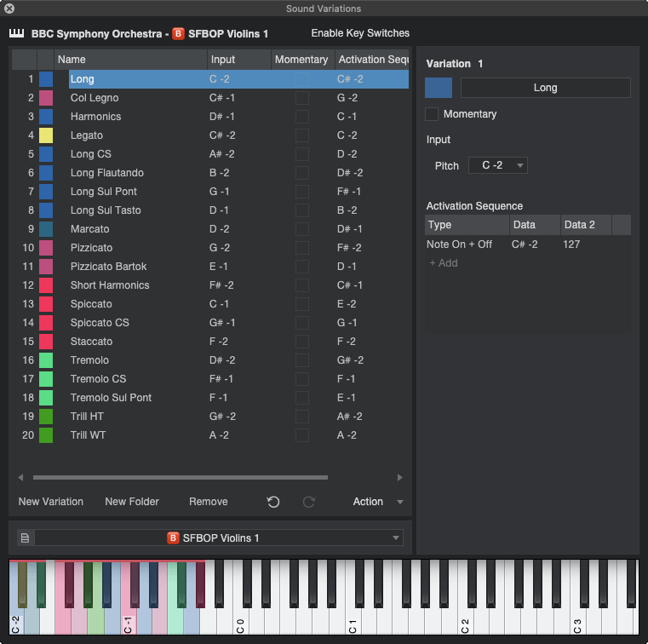Click the 127 Data 2 value
The image size is (648, 644).
[571, 244]
